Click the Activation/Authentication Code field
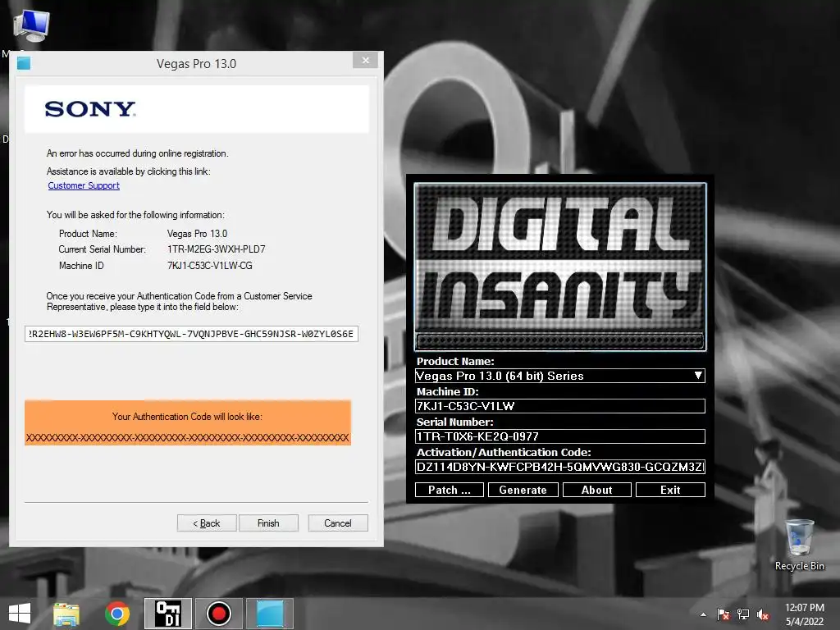This screenshot has width=840, height=630. coord(559,467)
